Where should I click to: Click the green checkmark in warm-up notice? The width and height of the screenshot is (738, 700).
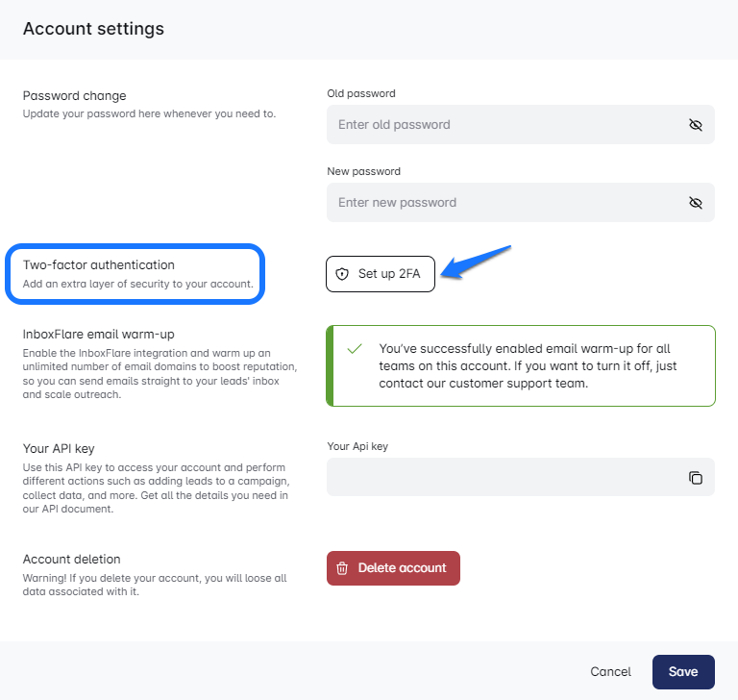pos(355,349)
